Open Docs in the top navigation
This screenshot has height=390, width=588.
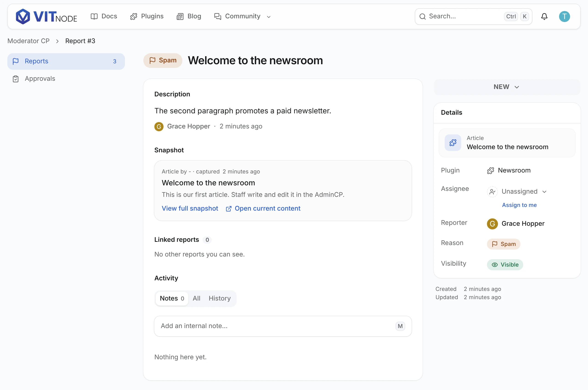click(x=104, y=17)
